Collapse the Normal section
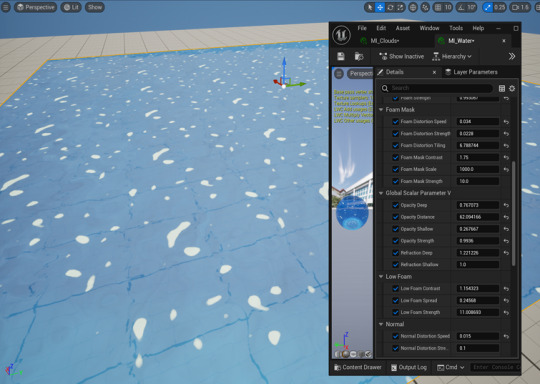540x384 pixels. (381, 324)
